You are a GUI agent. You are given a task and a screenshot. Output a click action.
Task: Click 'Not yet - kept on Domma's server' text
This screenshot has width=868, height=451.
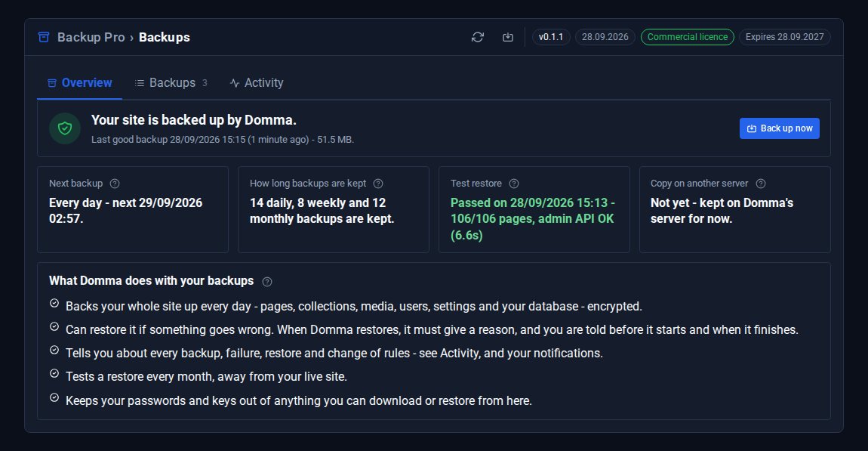point(722,211)
